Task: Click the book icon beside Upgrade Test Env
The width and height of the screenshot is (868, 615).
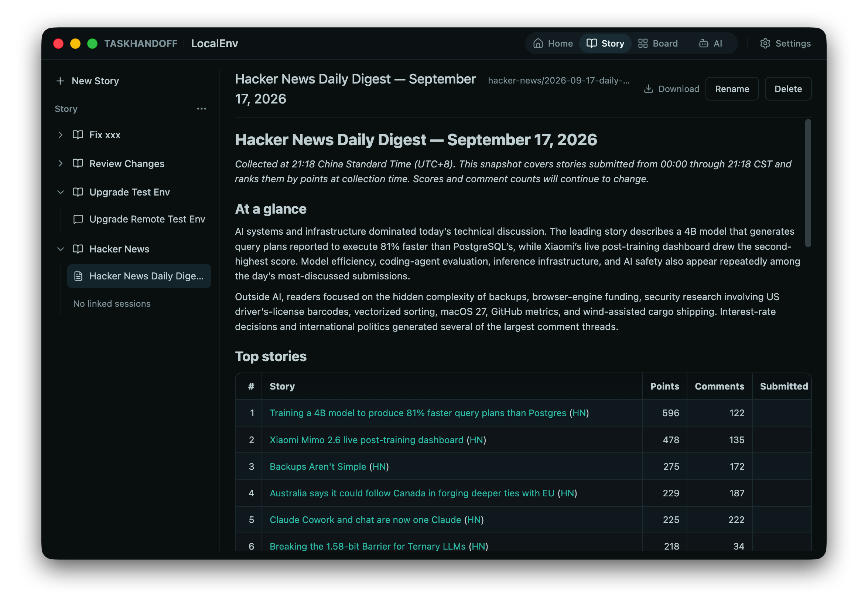Action: tap(78, 192)
